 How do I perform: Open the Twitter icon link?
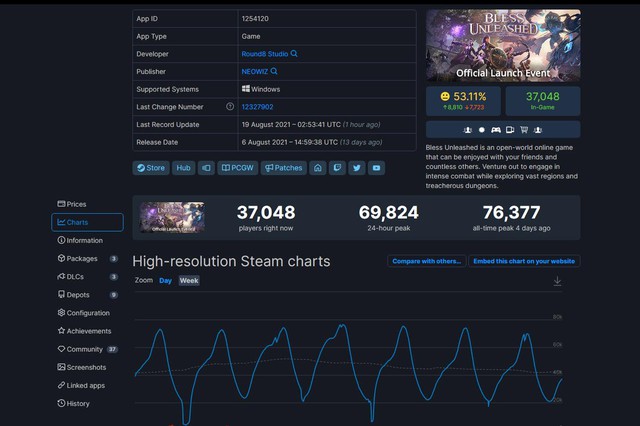click(357, 168)
